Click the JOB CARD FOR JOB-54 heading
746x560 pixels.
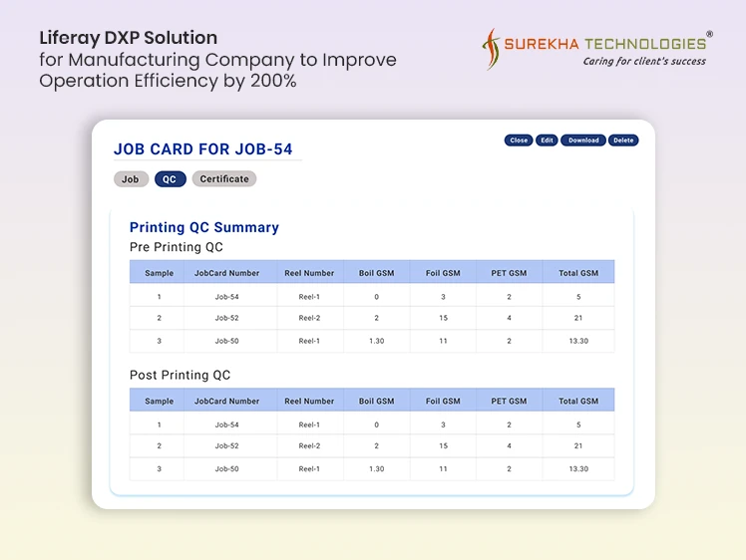coord(203,149)
